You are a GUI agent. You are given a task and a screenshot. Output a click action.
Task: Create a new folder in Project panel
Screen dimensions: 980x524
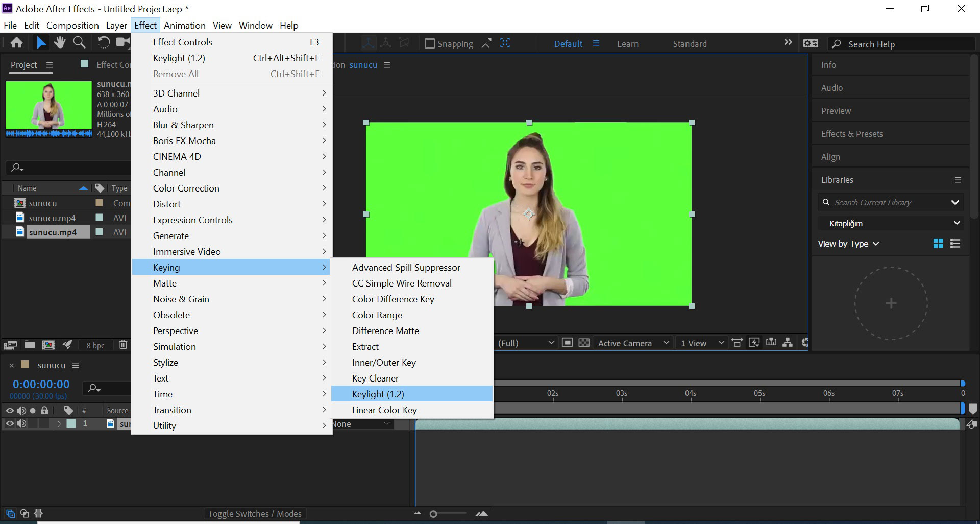coord(30,345)
